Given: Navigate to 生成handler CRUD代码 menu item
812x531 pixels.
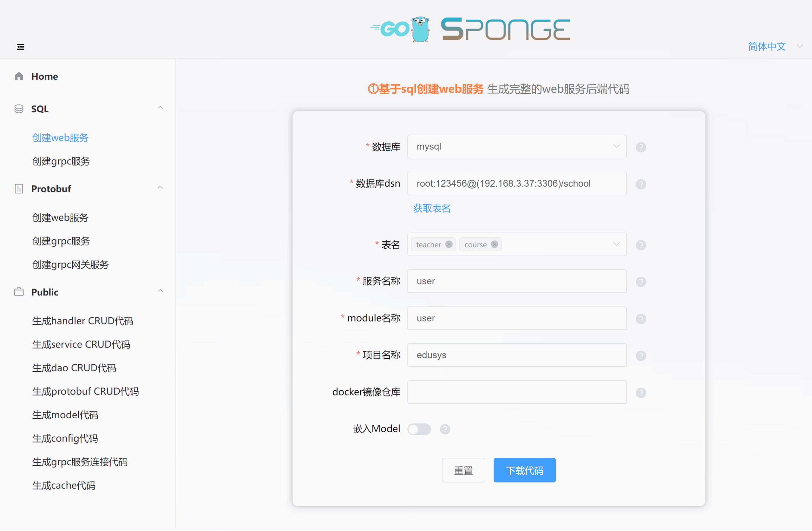Looking at the screenshot, I should coord(82,321).
